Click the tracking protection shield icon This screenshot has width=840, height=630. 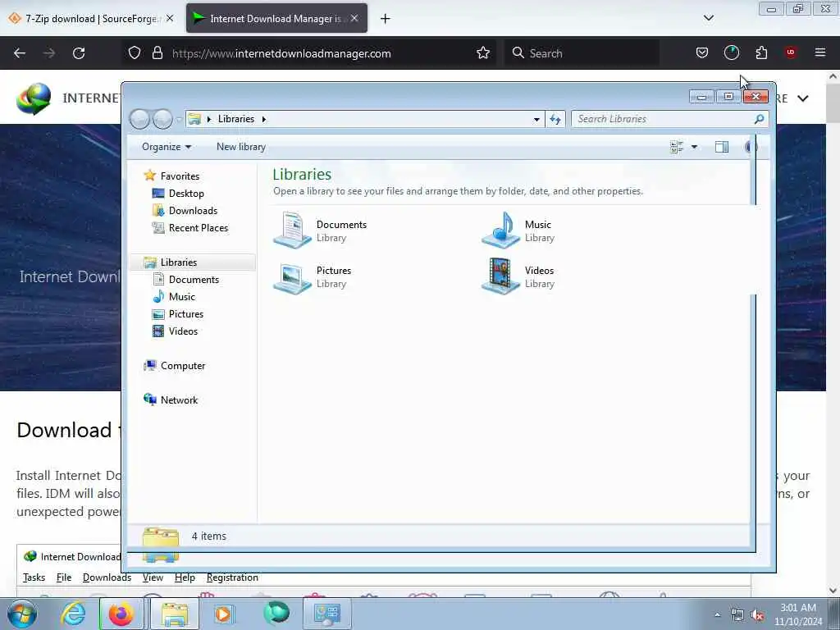point(135,52)
